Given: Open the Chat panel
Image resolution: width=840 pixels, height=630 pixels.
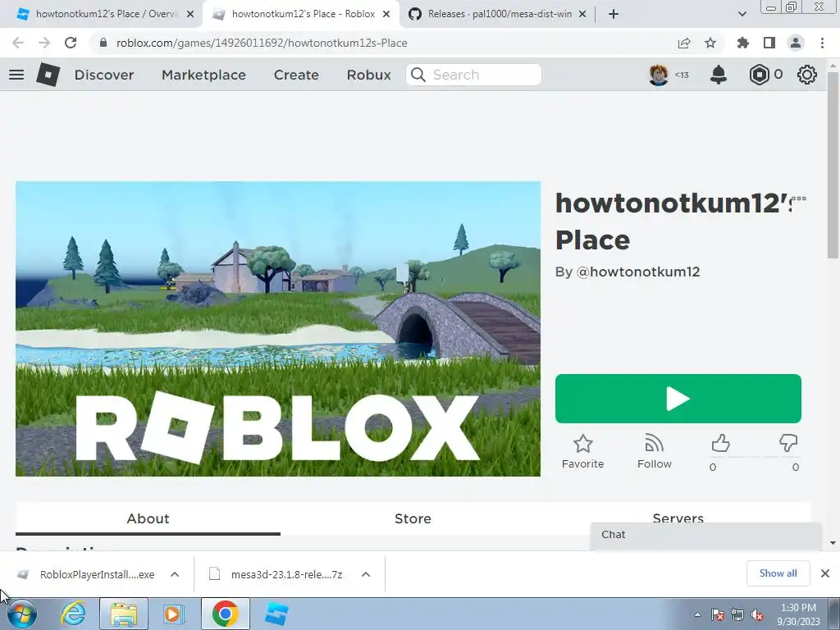Looking at the screenshot, I should [x=706, y=535].
